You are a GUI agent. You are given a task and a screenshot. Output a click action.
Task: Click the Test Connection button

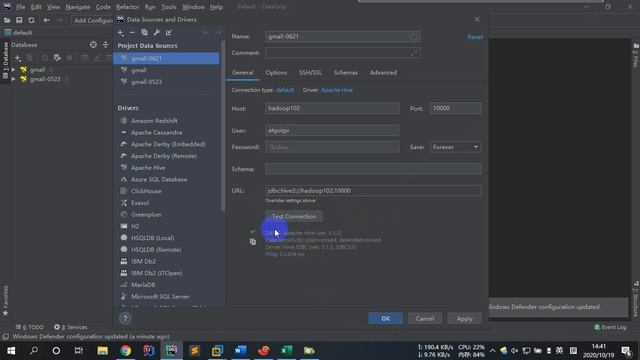point(294,216)
